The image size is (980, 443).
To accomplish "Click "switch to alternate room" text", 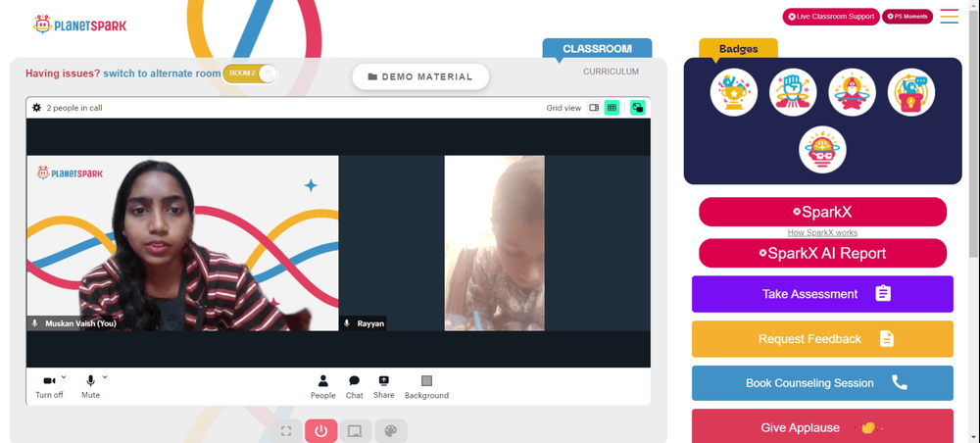I will coord(162,74).
